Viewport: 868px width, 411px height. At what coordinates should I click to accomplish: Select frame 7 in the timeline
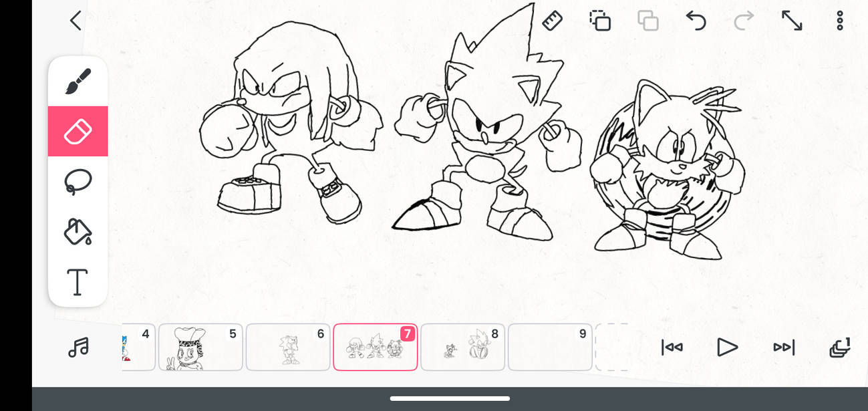375,347
